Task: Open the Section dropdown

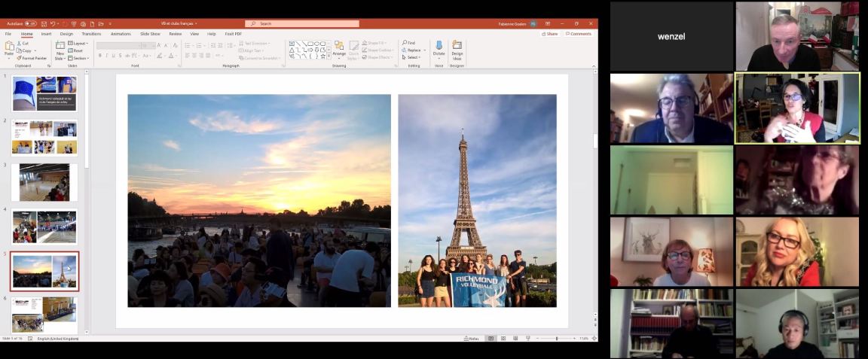Action: (x=79, y=58)
